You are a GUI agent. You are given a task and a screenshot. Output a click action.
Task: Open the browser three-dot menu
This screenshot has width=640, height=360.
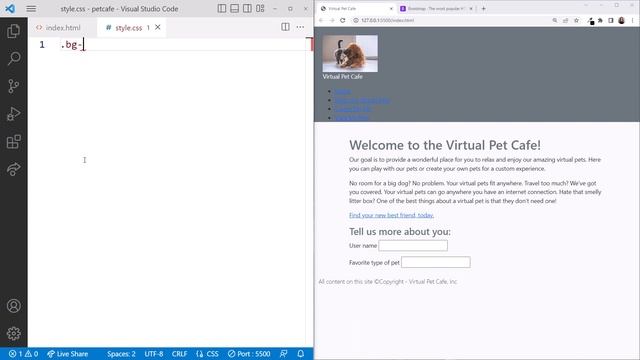point(633,20)
